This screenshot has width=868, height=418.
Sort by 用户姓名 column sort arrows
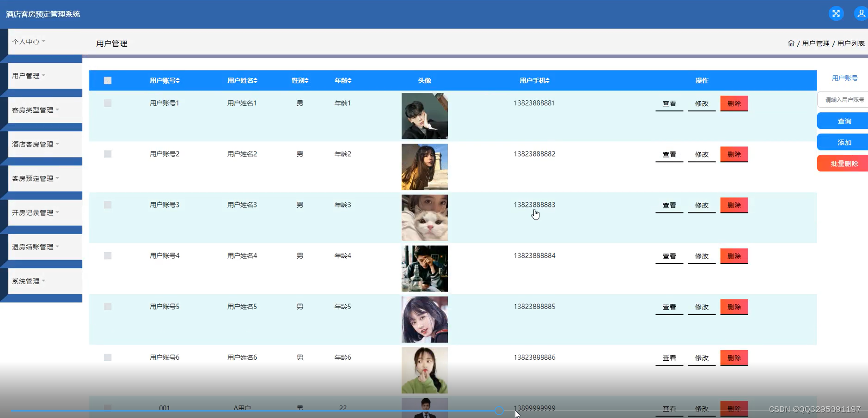pos(255,80)
